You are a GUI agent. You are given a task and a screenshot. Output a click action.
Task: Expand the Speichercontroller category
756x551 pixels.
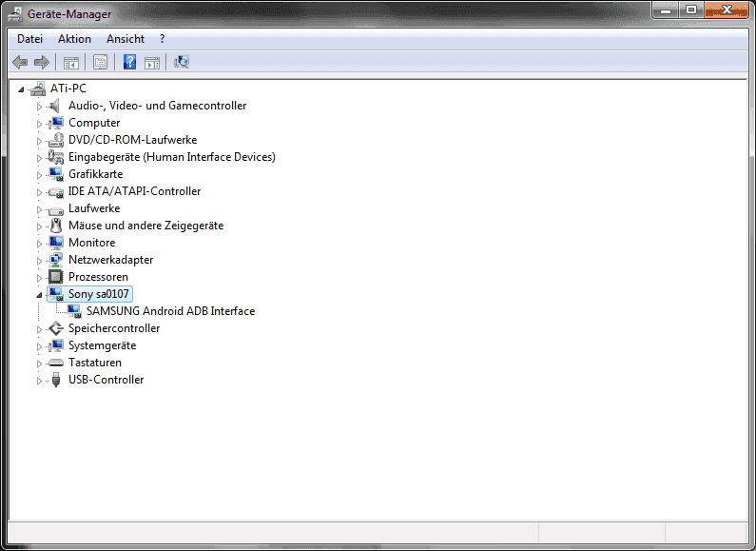pyautogui.click(x=40, y=329)
